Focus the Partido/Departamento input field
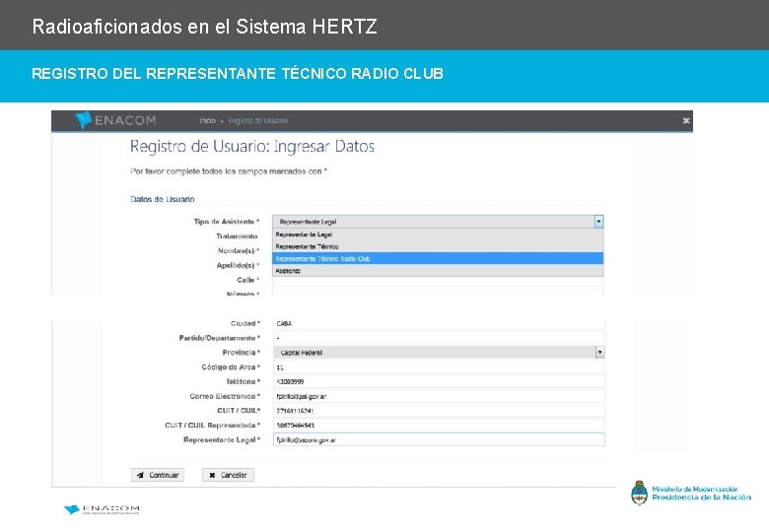 pos(439,338)
